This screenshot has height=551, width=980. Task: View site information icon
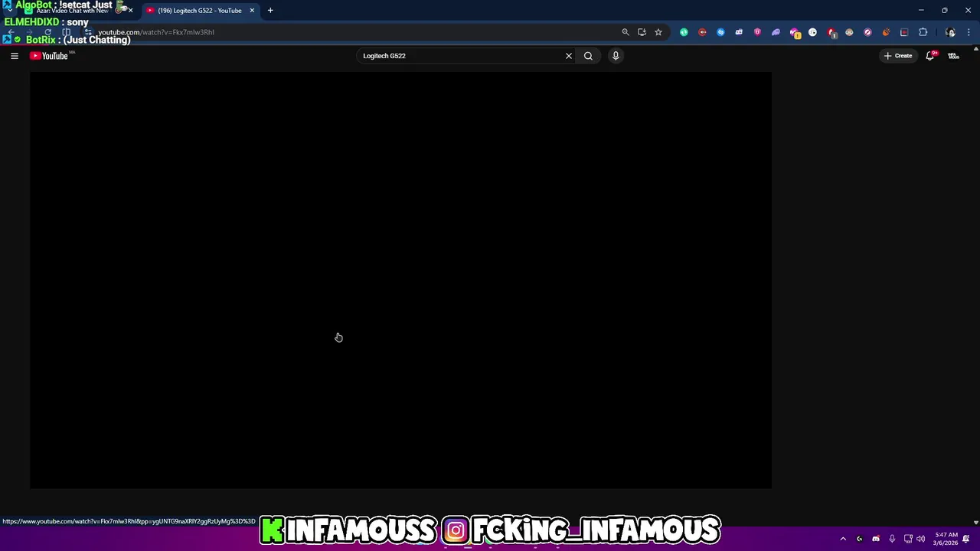[x=88, y=32]
